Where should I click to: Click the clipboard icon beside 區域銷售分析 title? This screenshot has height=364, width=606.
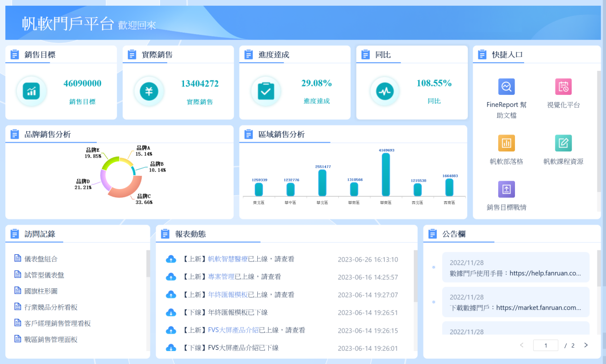point(249,134)
